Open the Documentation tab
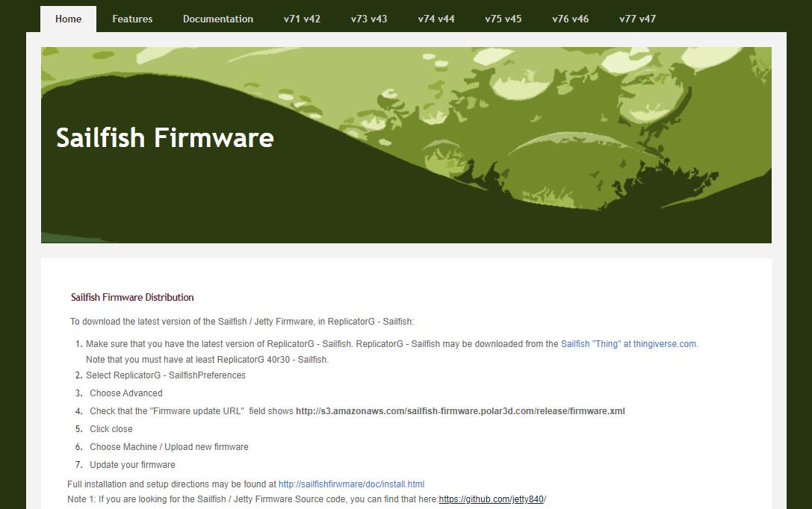This screenshot has height=509, width=812. coord(218,19)
